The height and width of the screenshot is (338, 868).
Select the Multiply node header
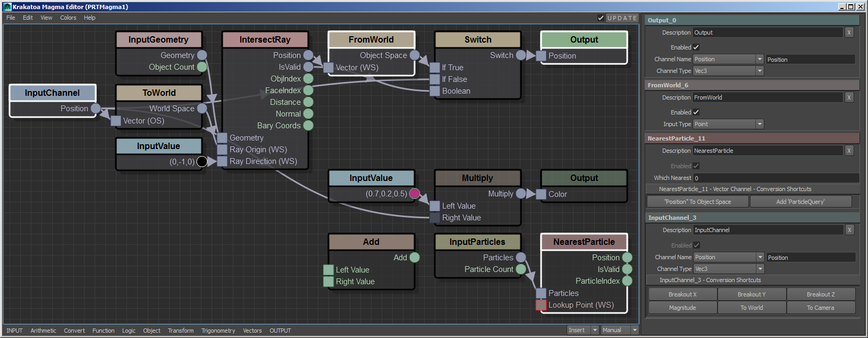tap(477, 178)
